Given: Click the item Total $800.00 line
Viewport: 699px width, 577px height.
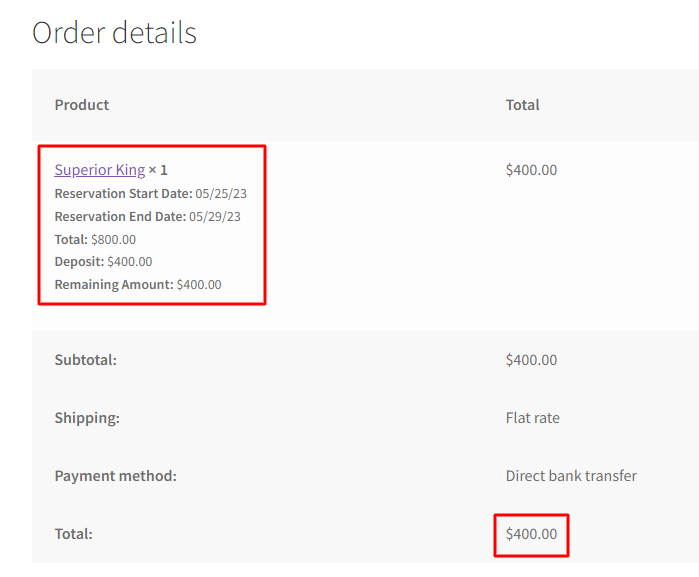Looking at the screenshot, I should [95, 239].
